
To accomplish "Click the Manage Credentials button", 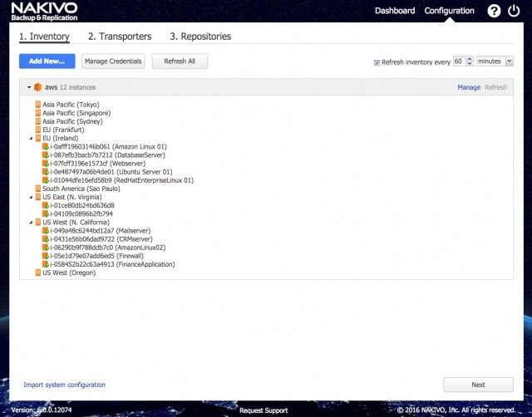I will coord(113,61).
